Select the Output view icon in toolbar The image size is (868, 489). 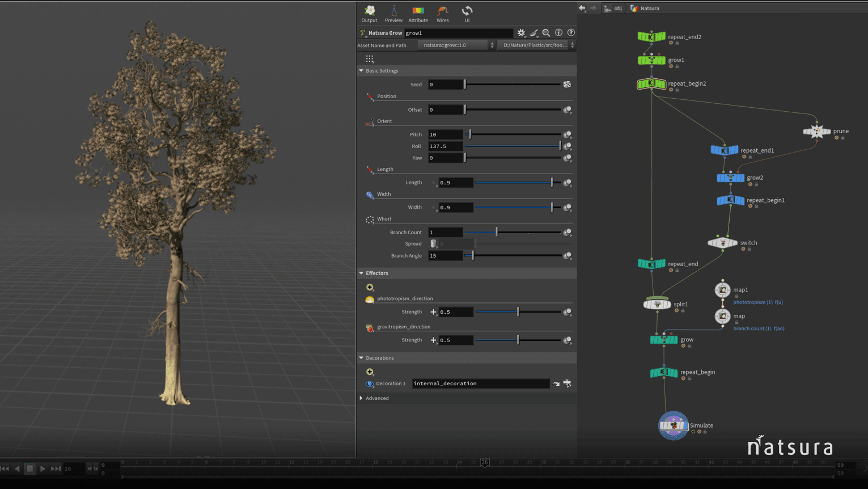coord(369,11)
